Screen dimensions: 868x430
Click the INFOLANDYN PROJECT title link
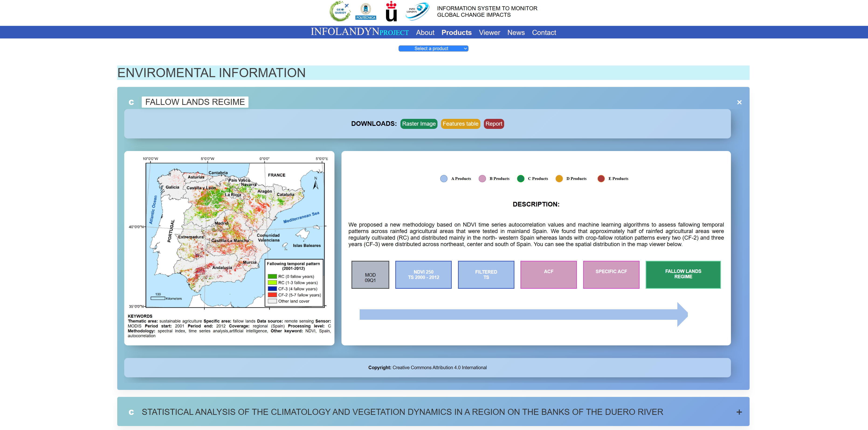[359, 32]
